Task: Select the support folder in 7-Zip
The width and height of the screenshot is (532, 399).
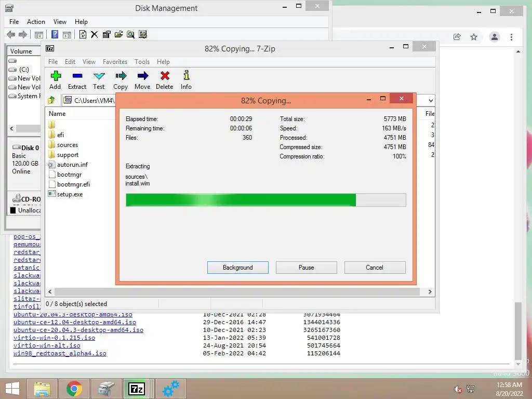Action: [68, 155]
